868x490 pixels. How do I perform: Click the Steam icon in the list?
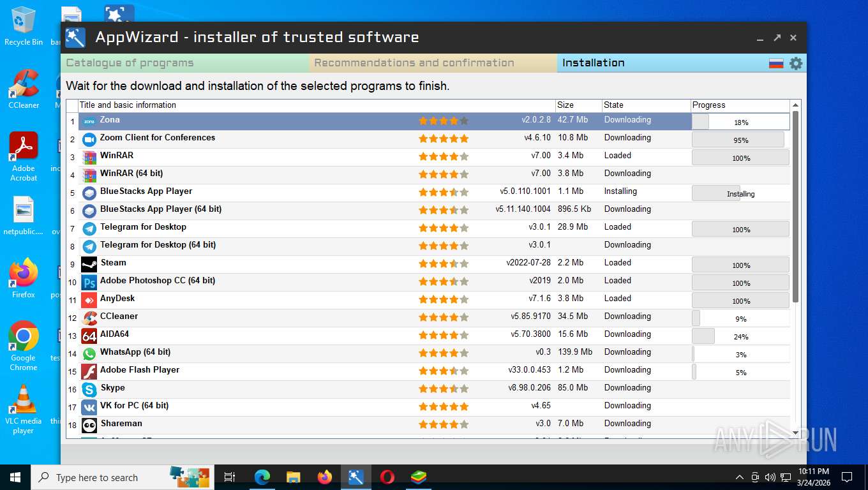(89, 264)
